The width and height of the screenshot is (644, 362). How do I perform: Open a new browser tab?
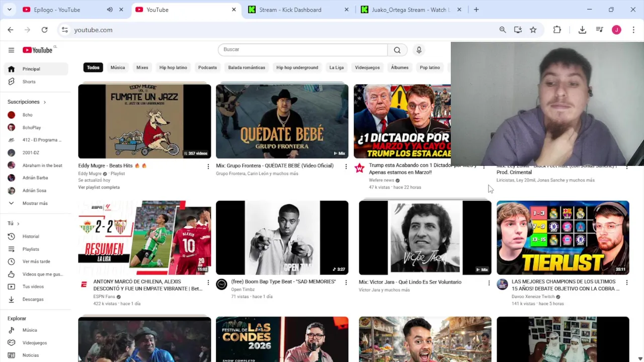476,10
